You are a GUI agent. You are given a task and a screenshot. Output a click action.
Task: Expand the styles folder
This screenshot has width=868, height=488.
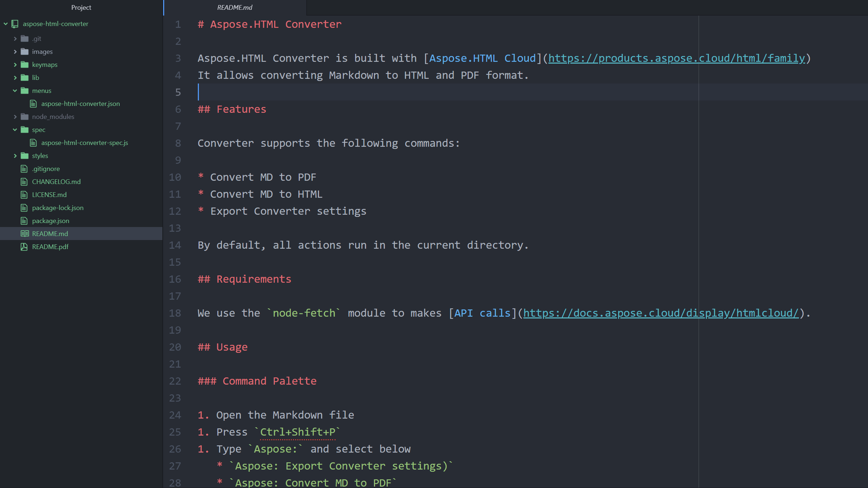[15, 155]
